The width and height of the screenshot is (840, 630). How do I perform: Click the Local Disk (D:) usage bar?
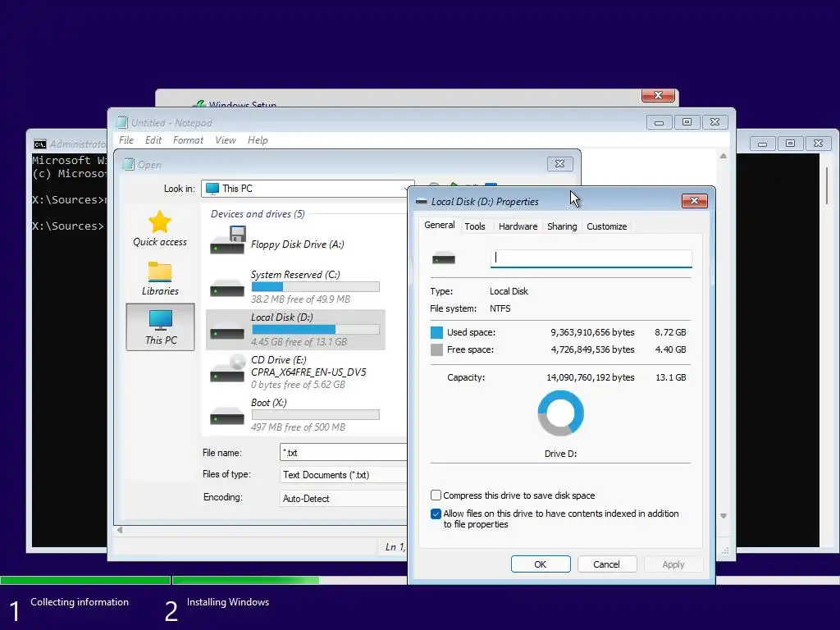click(316, 330)
